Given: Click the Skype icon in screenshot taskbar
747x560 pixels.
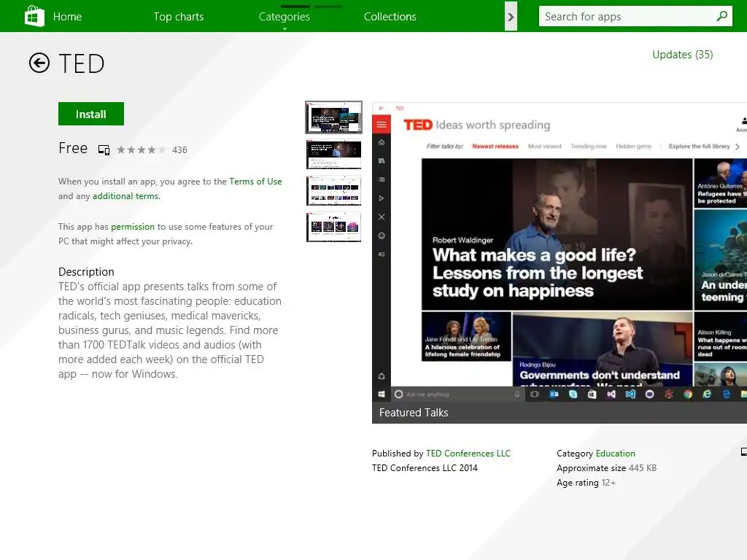Looking at the screenshot, I should [x=573, y=394].
